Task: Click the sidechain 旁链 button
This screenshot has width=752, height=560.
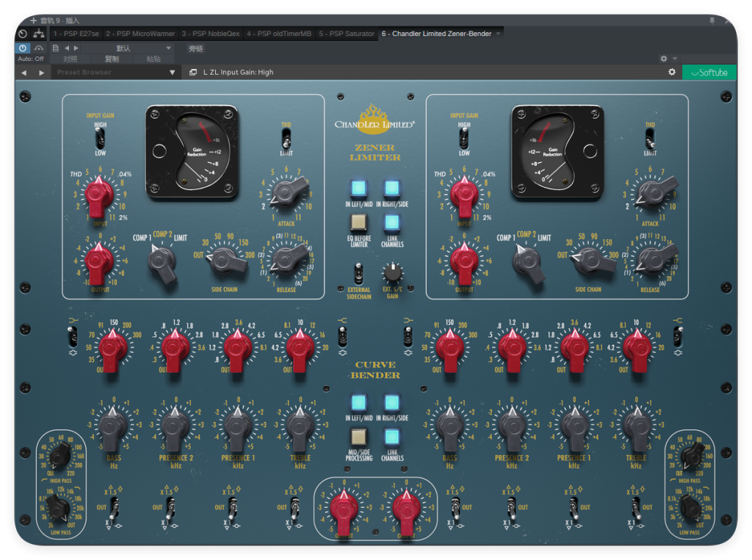Action: [195, 48]
